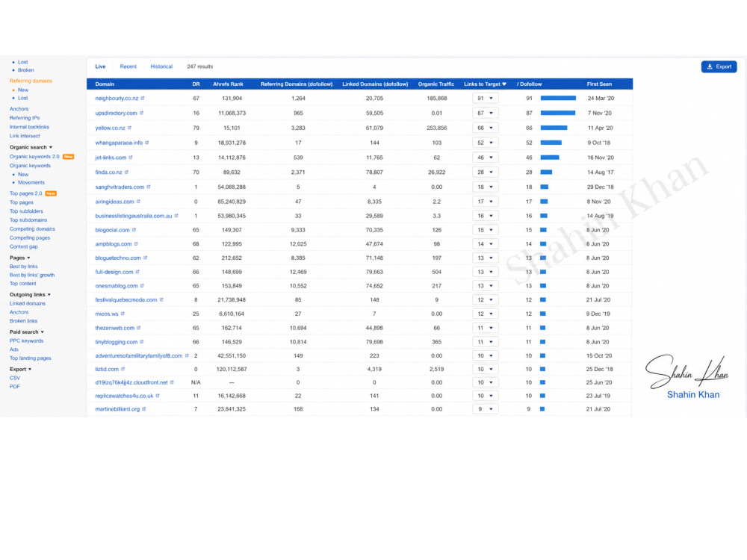Viewport: 747px width, 560px height.
Task: Click dofollow bar for neighbourly.co.nz row
Action: point(558,98)
